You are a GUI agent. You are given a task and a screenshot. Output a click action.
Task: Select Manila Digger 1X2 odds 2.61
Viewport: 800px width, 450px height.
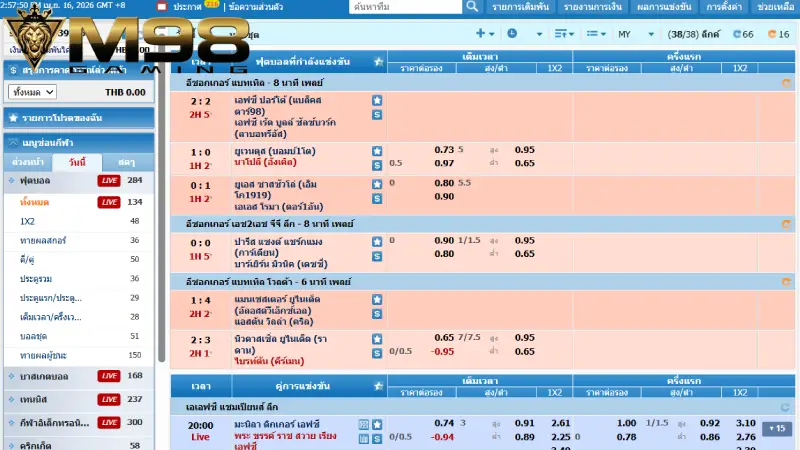tap(561, 423)
